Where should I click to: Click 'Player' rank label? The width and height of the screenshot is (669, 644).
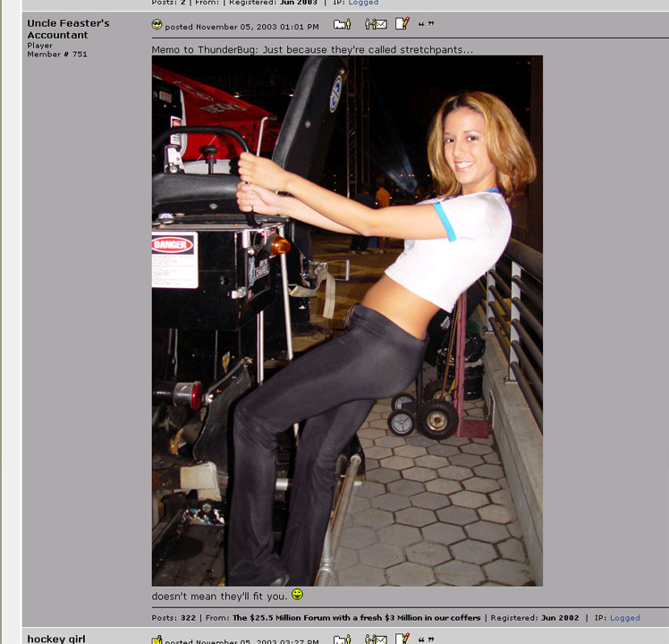click(39, 46)
